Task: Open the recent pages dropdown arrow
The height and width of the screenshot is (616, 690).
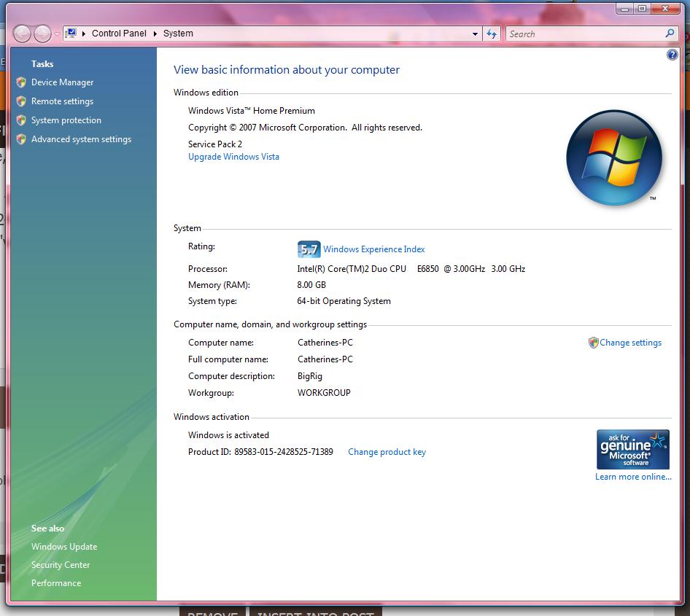Action: click(57, 34)
